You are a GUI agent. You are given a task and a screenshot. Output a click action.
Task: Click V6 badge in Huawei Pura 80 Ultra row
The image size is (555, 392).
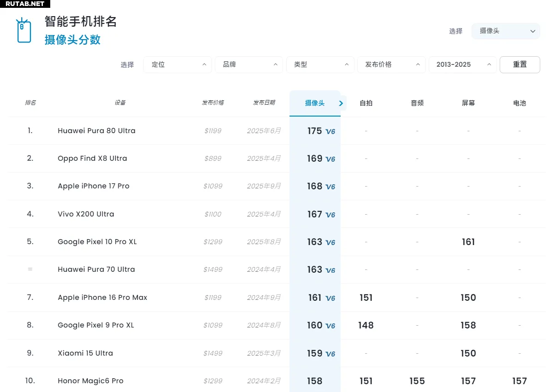click(x=330, y=132)
